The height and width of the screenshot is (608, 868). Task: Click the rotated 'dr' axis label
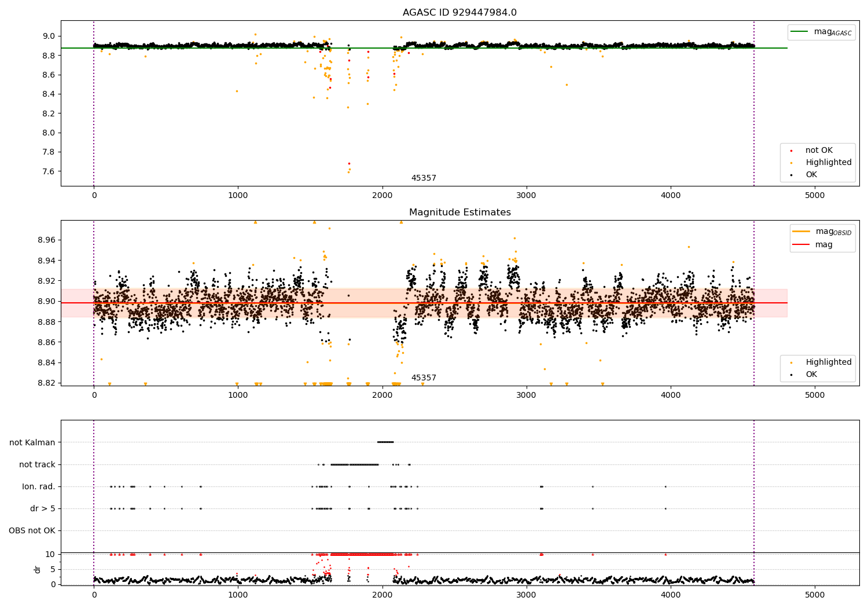(38, 569)
